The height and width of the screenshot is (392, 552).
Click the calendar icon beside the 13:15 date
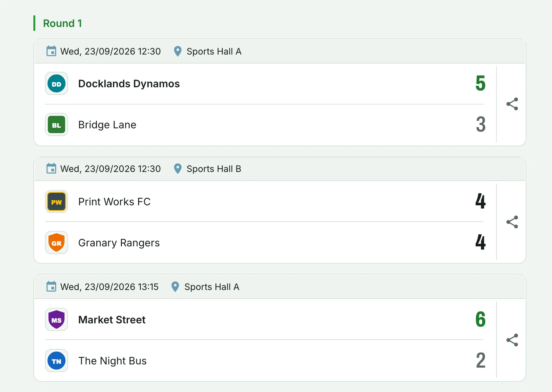click(x=51, y=286)
